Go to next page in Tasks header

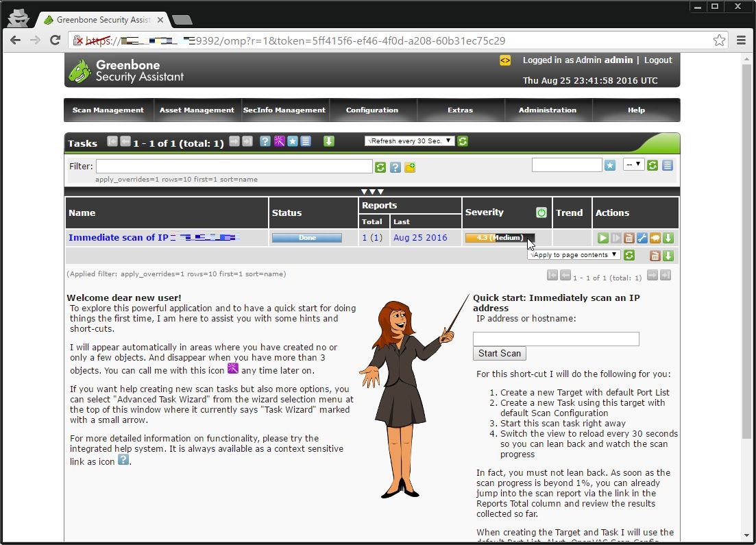point(234,141)
